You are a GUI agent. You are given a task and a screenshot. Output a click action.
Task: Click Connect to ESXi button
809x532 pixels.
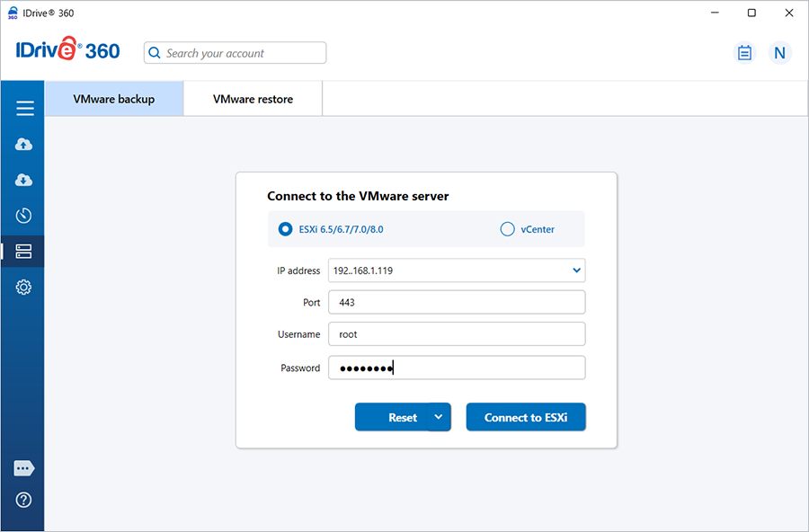pyautogui.click(x=526, y=417)
